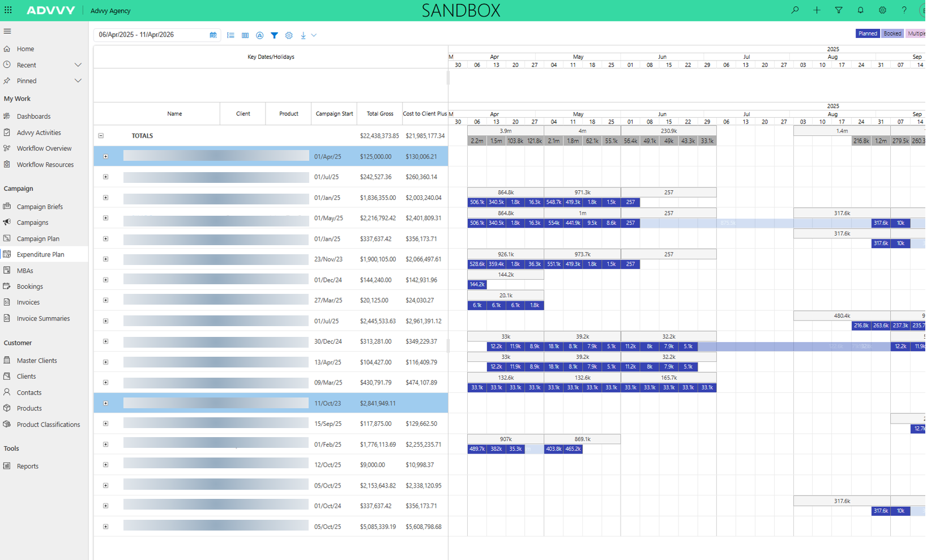The height and width of the screenshot is (560, 927).
Task: Click the Cost to Client Plus header
Action: coord(425,114)
